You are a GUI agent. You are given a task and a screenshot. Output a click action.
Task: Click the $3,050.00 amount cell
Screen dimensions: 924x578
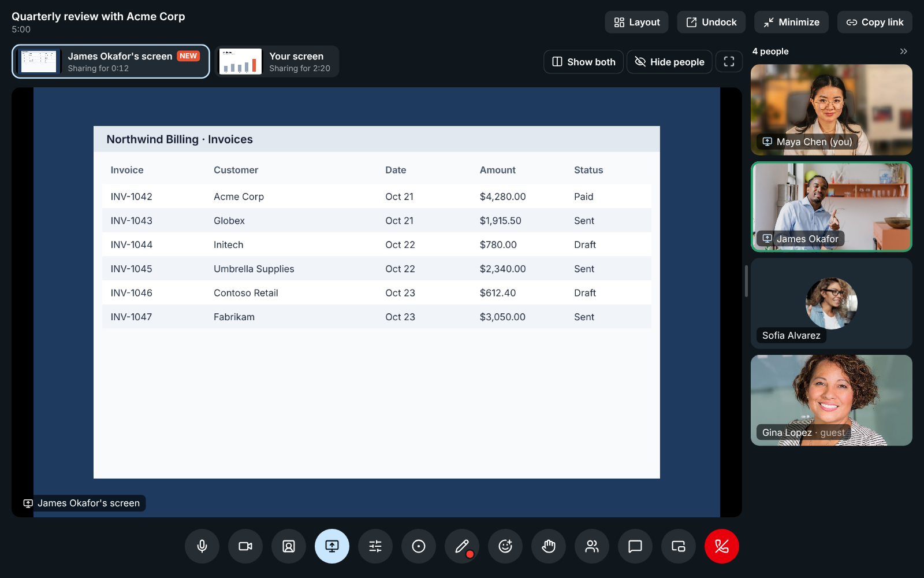click(x=502, y=317)
